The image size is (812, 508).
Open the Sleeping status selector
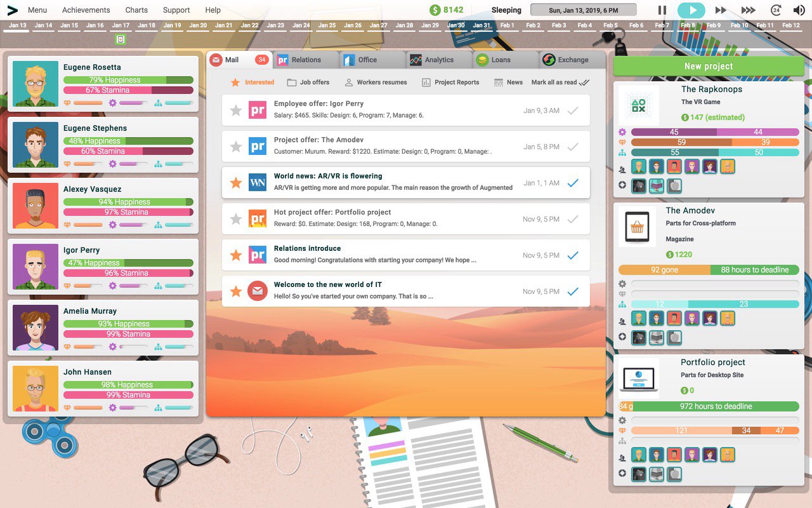pyautogui.click(x=506, y=10)
